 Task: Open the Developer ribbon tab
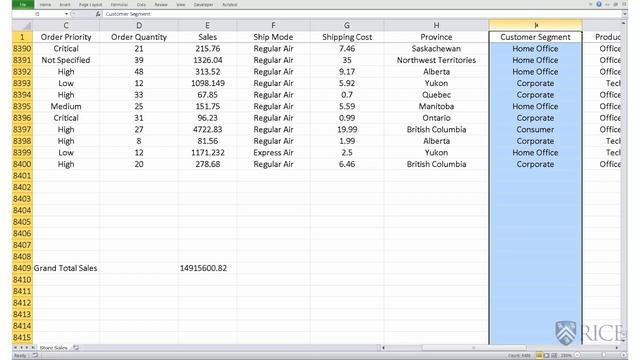click(x=203, y=4)
